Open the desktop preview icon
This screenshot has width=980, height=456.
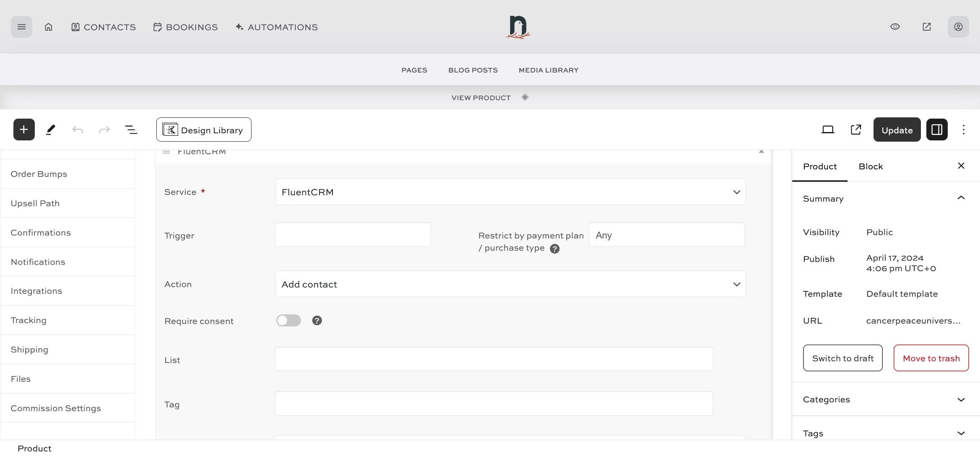point(827,129)
